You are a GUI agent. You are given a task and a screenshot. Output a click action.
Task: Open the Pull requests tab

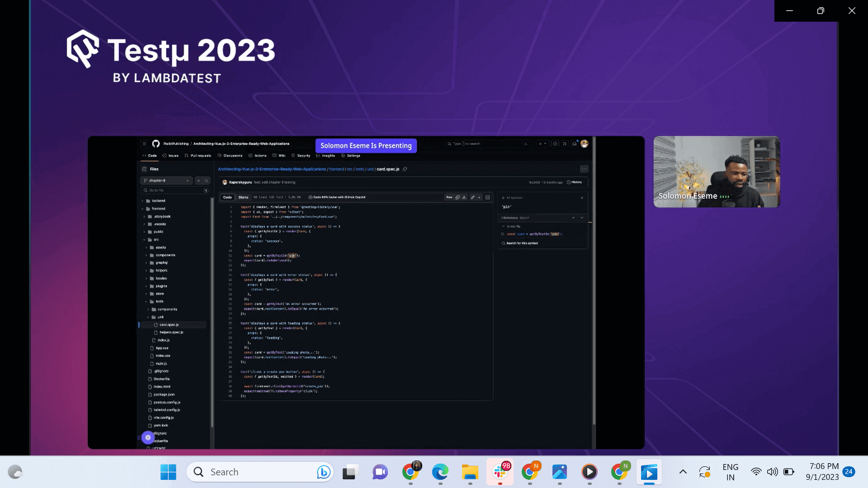click(x=201, y=155)
